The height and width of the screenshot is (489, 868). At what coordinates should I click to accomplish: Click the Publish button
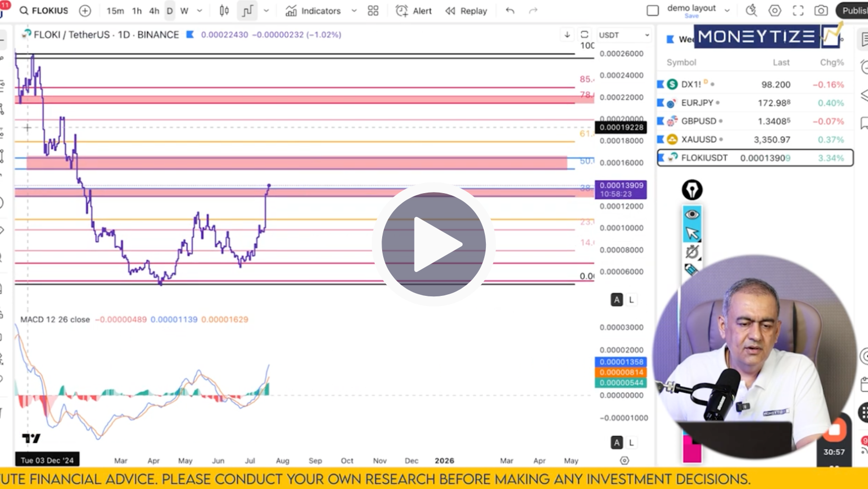point(853,11)
